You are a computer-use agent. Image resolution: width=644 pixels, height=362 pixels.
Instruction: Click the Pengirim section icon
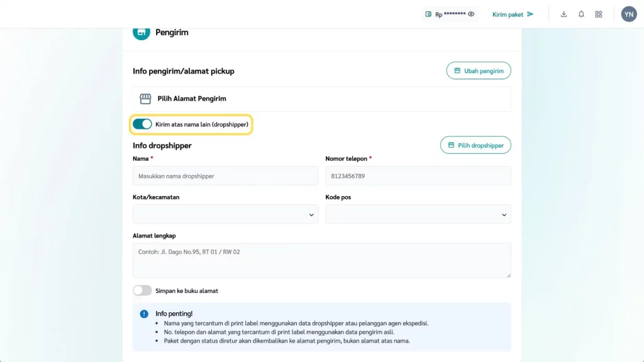click(x=142, y=33)
